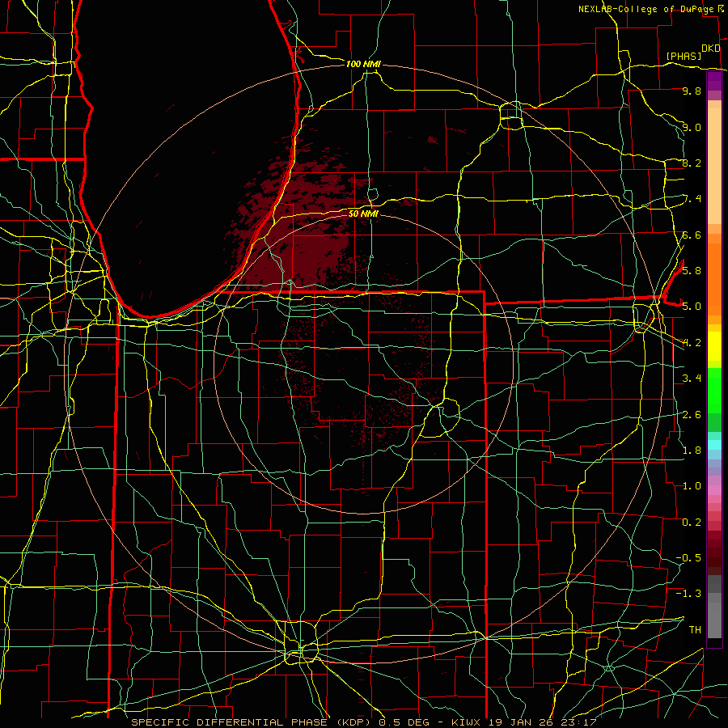Click the 5.8 value on the legend
This screenshot has height=728, width=728.
click(692, 270)
